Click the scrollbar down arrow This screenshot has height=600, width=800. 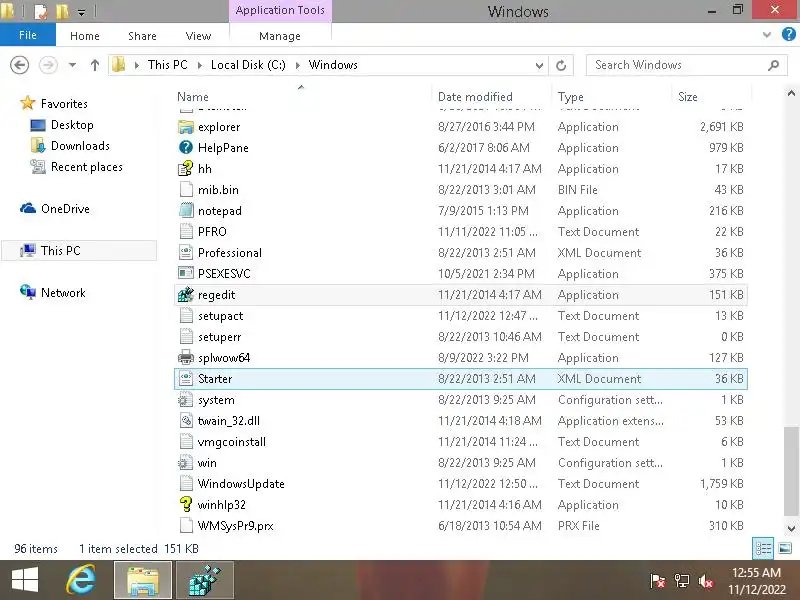point(791,529)
